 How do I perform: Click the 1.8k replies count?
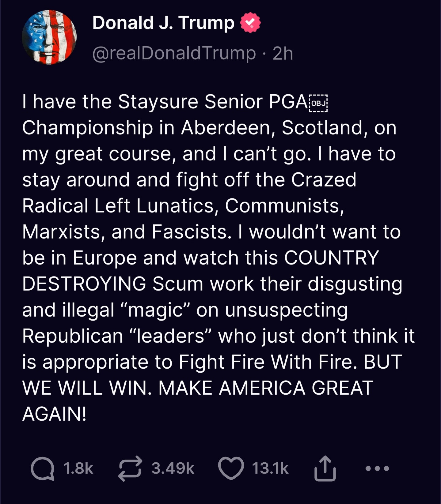pos(78,468)
